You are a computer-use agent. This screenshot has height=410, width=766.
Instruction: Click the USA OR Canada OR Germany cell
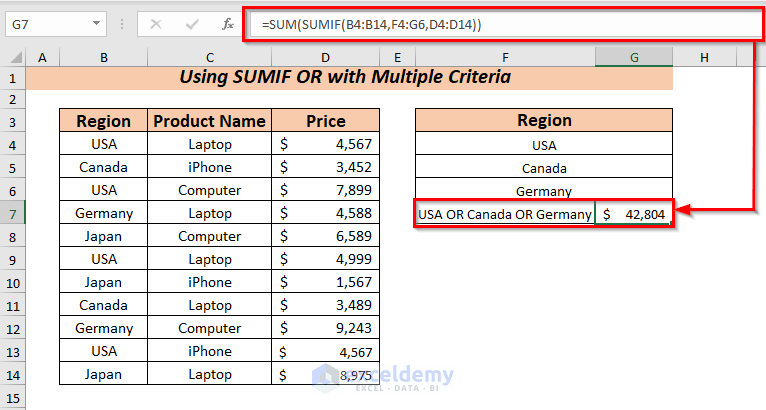pos(505,213)
